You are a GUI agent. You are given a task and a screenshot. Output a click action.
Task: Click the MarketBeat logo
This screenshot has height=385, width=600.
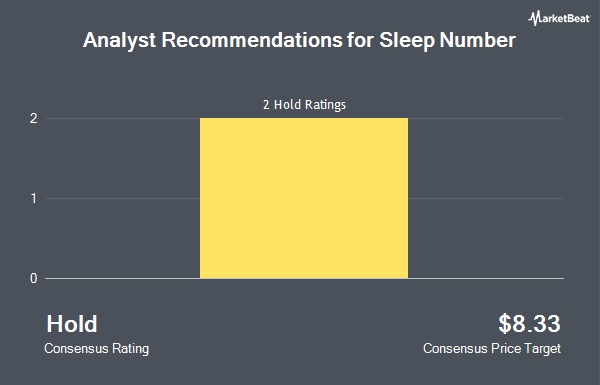(x=559, y=18)
